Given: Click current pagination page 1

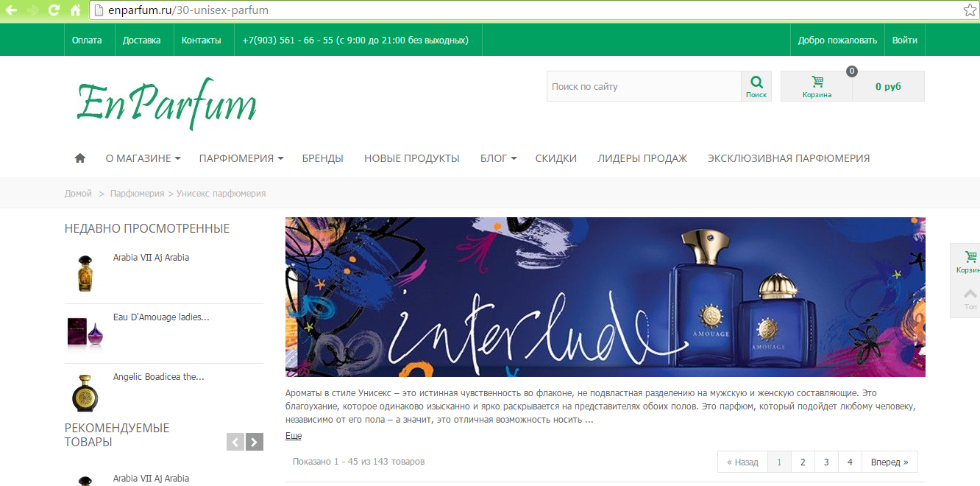Looking at the screenshot, I should [x=779, y=462].
